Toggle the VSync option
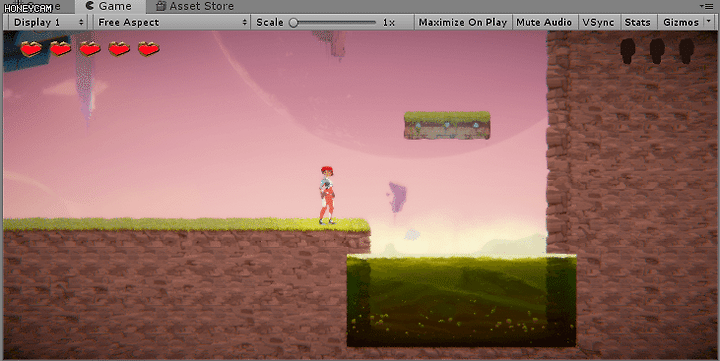Screen dimensions: 720x361 pyautogui.click(x=598, y=23)
